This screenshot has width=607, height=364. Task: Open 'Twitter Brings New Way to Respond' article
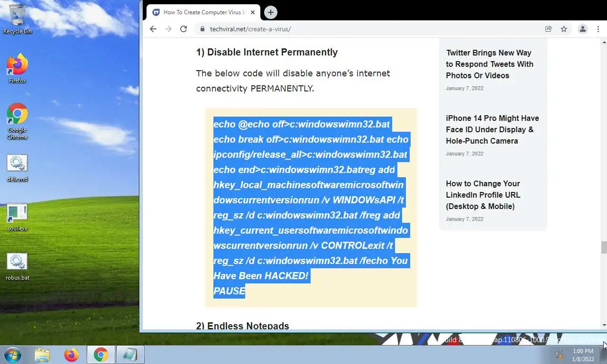tap(489, 64)
